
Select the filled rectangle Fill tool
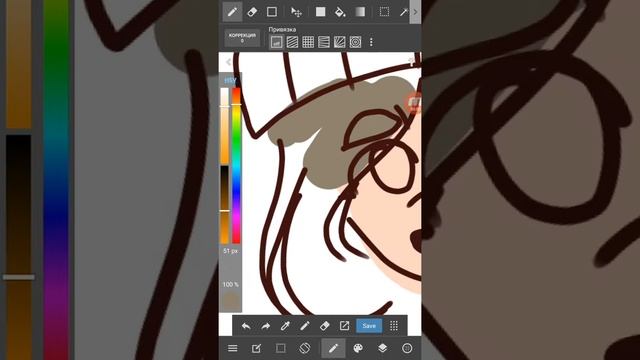coord(320,12)
